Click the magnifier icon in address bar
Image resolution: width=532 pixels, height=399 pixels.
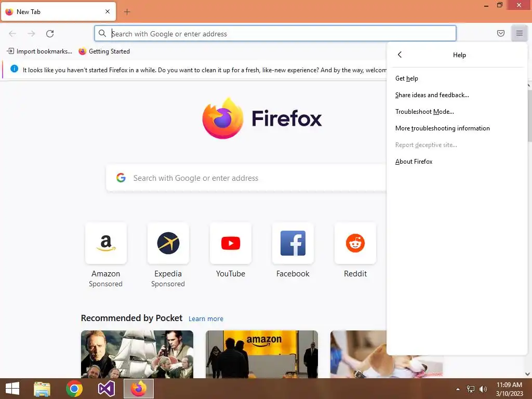102,33
